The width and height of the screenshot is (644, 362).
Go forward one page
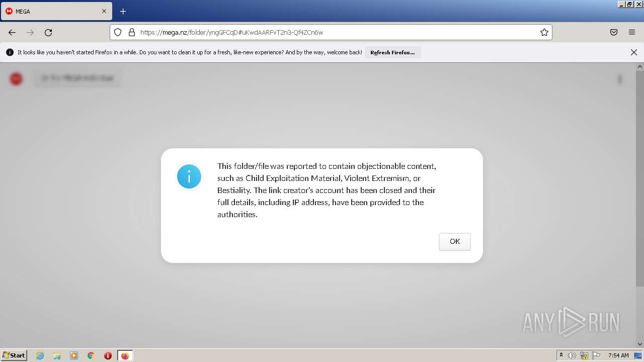tap(30, 32)
